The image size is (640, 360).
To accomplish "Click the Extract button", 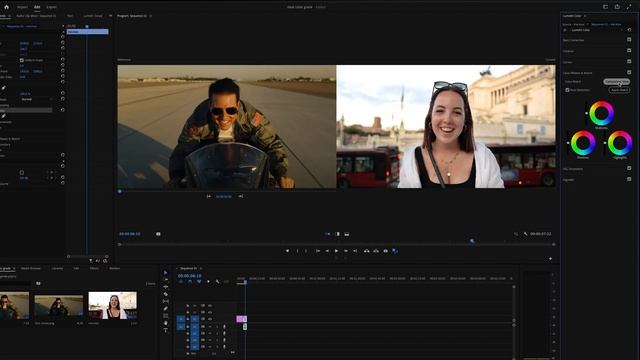I will click(376, 251).
